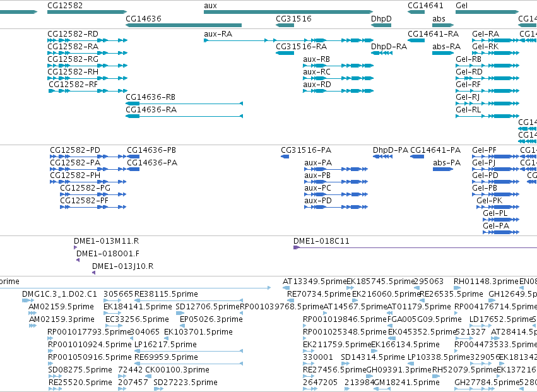Select the aux gene bar
The image size is (537, 392).
pos(288,13)
